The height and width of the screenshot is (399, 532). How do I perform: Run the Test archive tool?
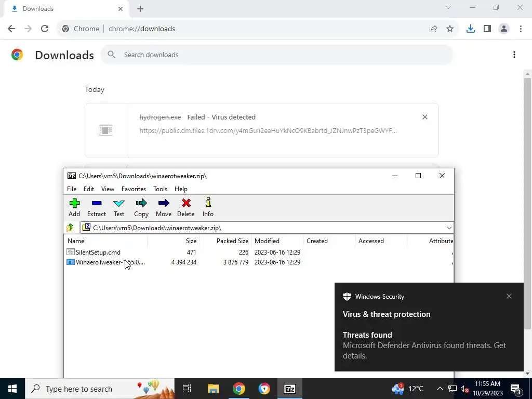point(119,207)
